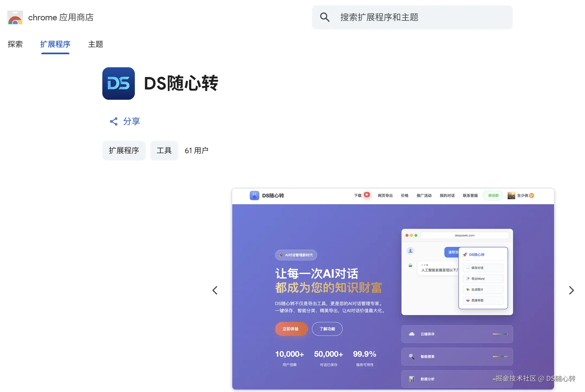This screenshot has width=585, height=392.
Task: Click the green 微信群 pill in screenshot
Action: click(x=493, y=195)
